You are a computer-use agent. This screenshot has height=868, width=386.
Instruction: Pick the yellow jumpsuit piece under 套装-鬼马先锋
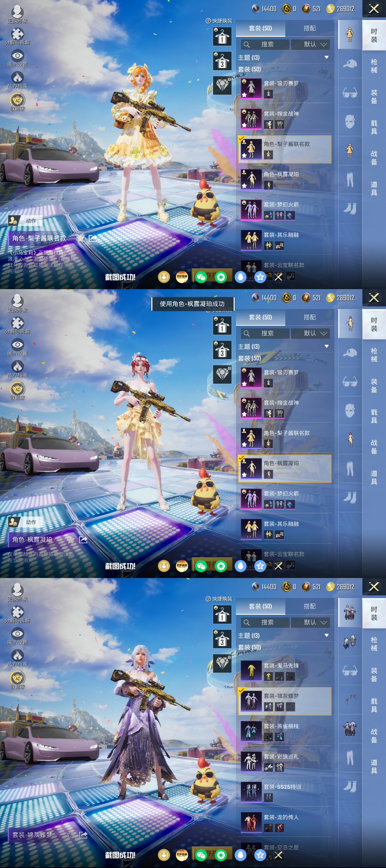[268, 676]
